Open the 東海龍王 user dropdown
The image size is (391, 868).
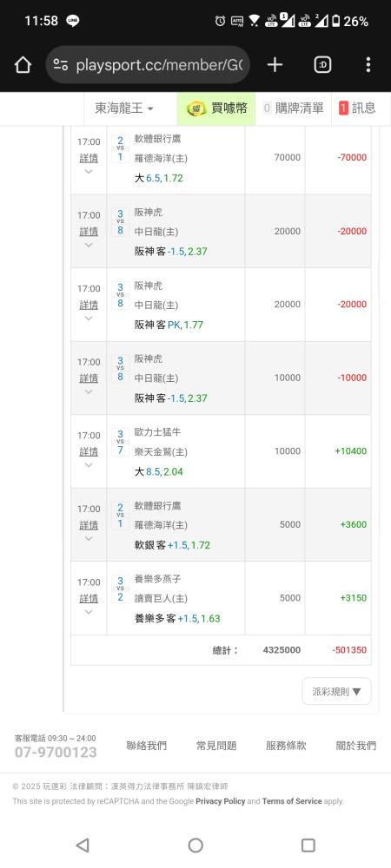124,108
